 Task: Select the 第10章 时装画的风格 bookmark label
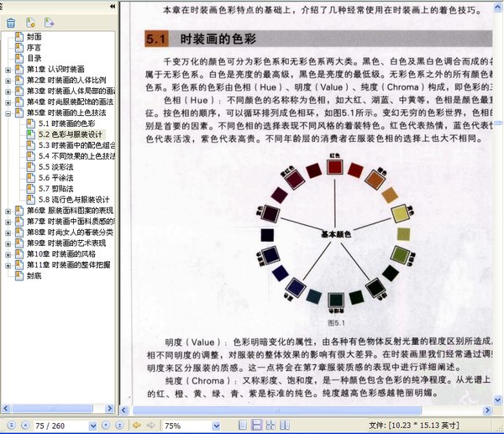pyautogui.click(x=61, y=254)
